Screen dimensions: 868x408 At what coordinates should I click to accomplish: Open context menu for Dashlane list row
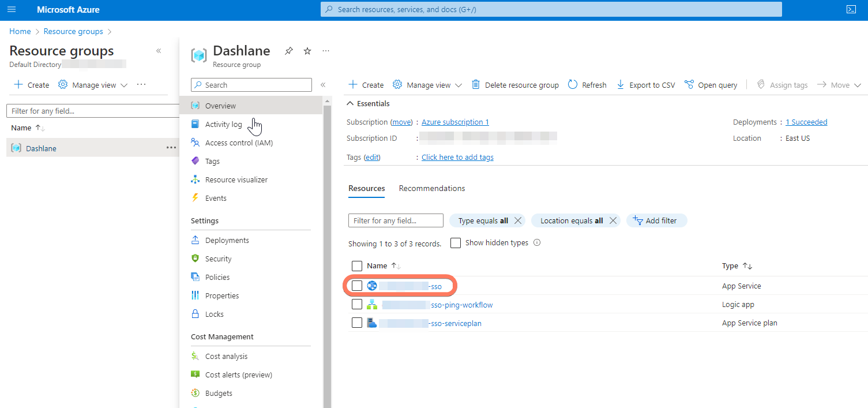point(171,148)
